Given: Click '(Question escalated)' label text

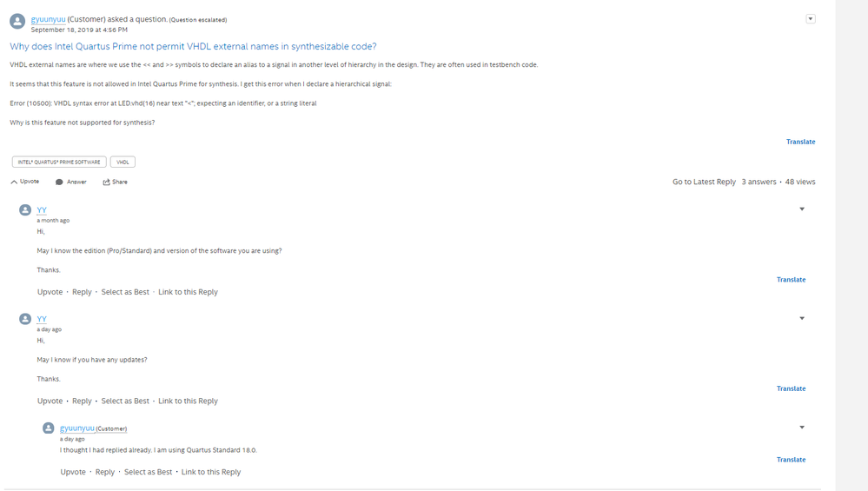Looking at the screenshot, I should click(x=198, y=20).
